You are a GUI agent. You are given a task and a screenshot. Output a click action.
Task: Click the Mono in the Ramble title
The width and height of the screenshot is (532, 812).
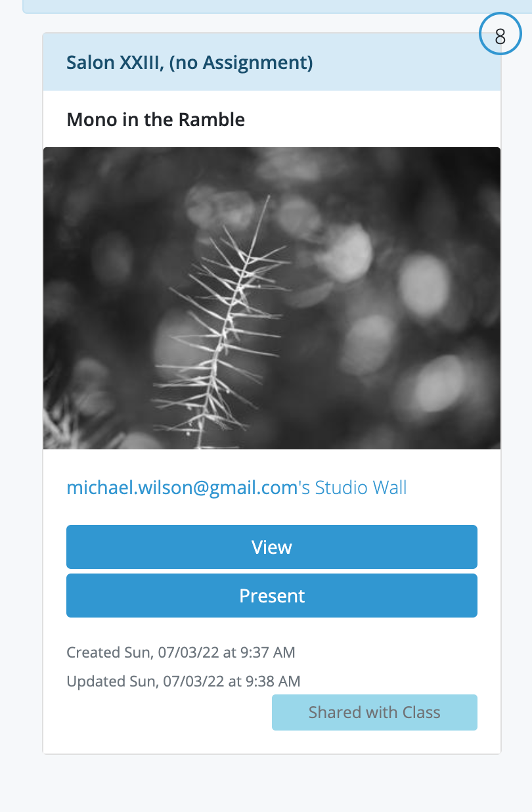156,120
